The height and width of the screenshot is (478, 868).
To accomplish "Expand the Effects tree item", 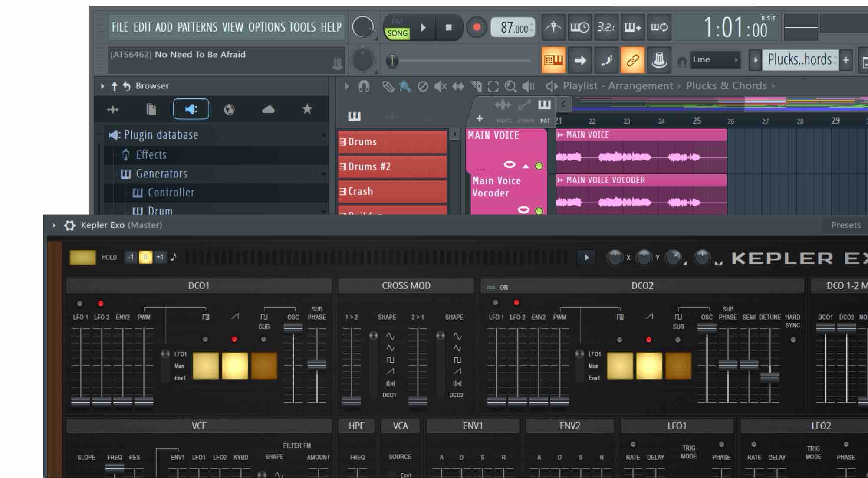I will (x=151, y=154).
